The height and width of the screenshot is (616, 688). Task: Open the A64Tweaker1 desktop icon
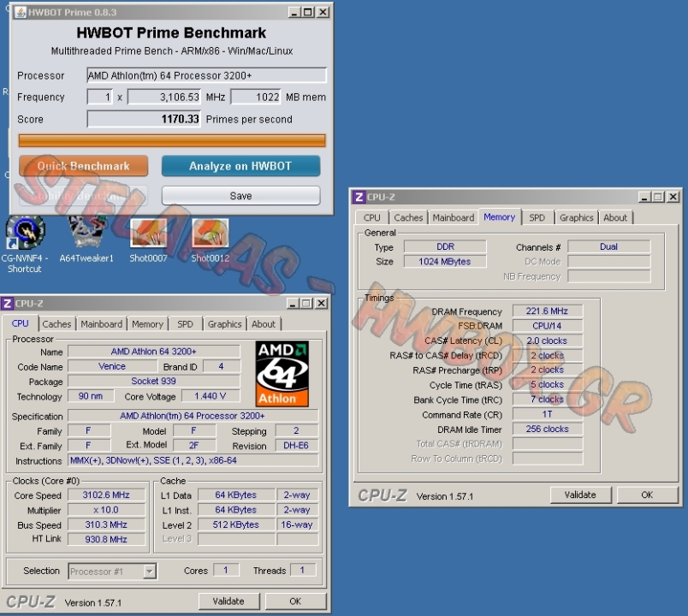[86, 239]
